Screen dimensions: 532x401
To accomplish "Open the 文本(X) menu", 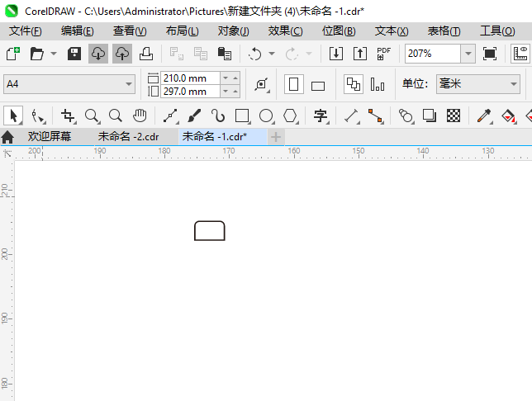I will [x=392, y=31].
